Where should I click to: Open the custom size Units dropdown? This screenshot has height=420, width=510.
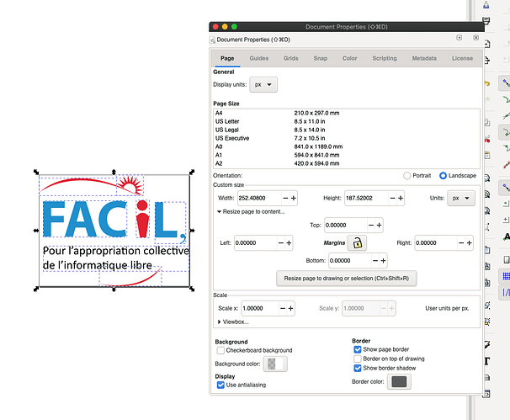click(463, 198)
